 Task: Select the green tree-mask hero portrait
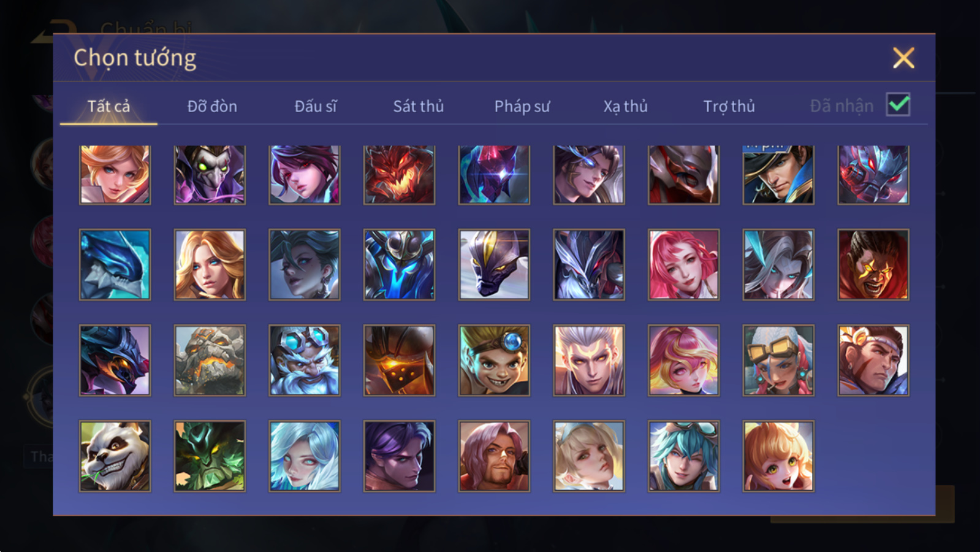[x=210, y=456]
